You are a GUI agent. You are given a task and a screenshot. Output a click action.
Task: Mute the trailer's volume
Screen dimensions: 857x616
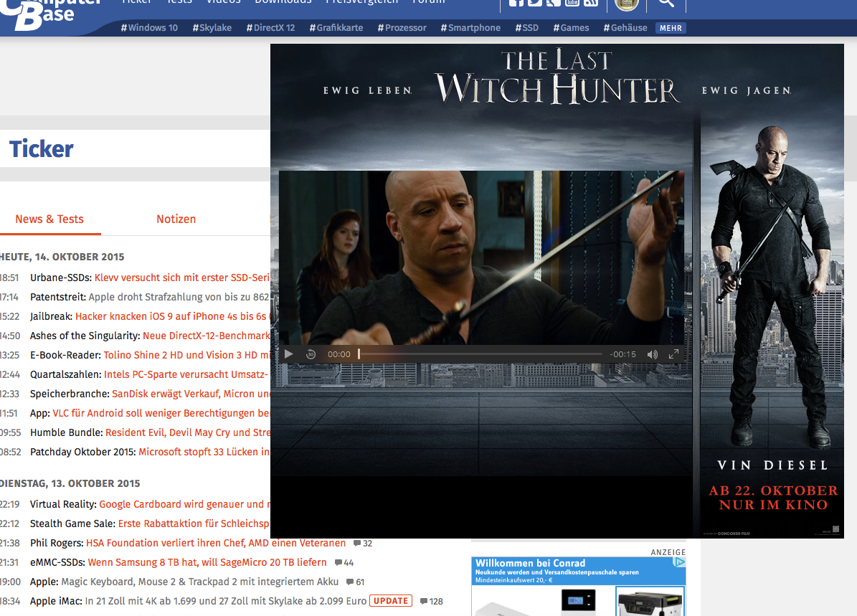coord(653,354)
